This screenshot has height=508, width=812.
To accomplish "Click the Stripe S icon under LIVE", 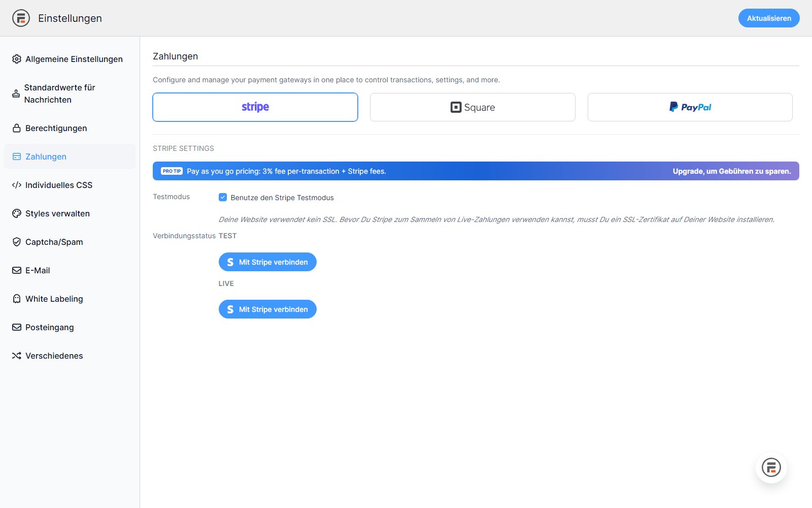I will click(x=230, y=309).
